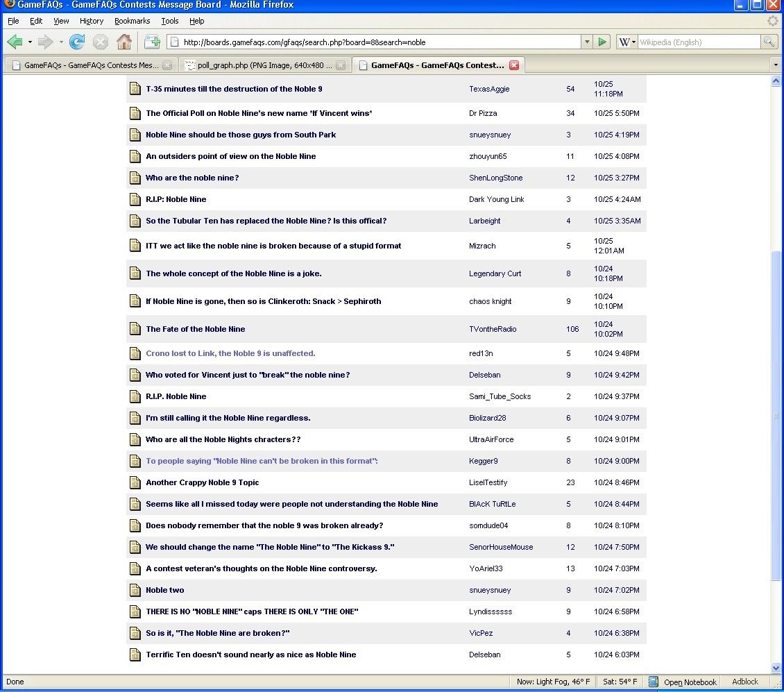The image size is (784, 692).
Task: Open topic 'Who are the noble nine?'
Action: 192,178
